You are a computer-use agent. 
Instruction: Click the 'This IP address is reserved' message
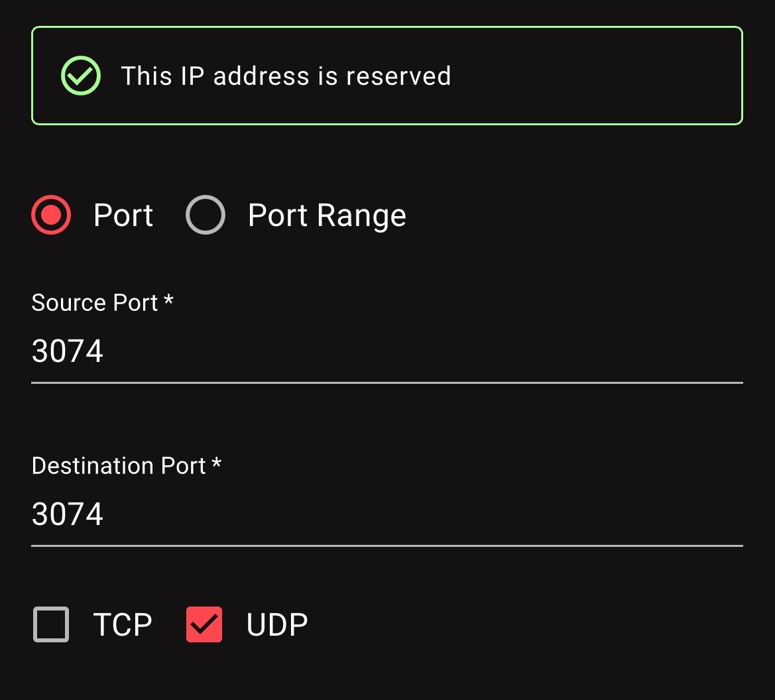[x=286, y=76]
